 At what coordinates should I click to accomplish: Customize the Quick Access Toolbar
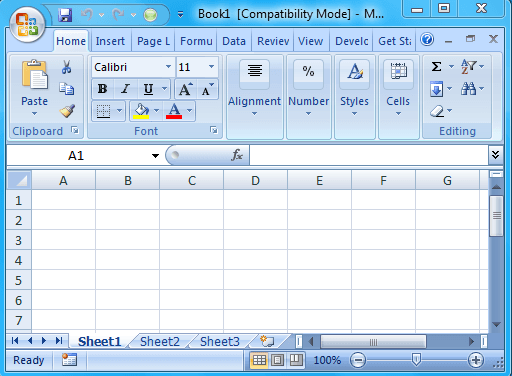pyautogui.click(x=180, y=15)
